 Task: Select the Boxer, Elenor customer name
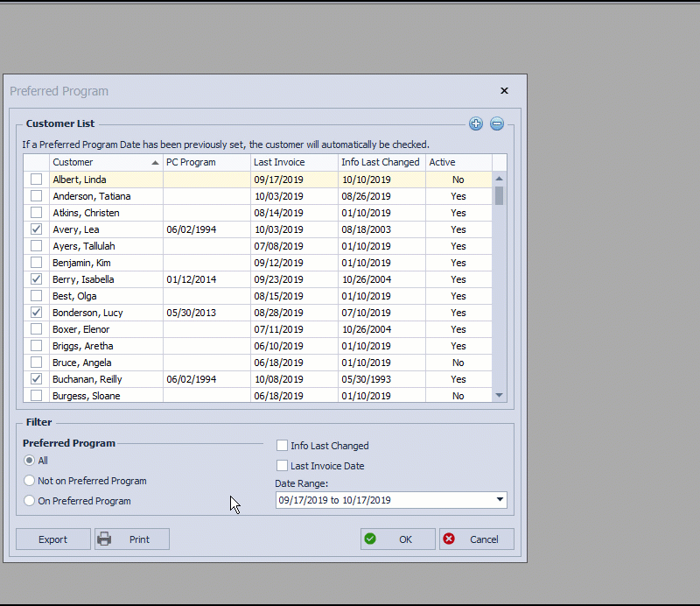click(80, 329)
